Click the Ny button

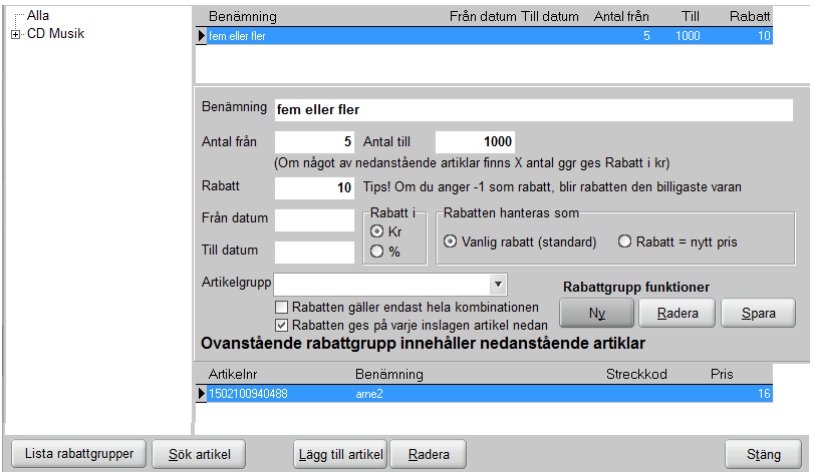point(596,313)
